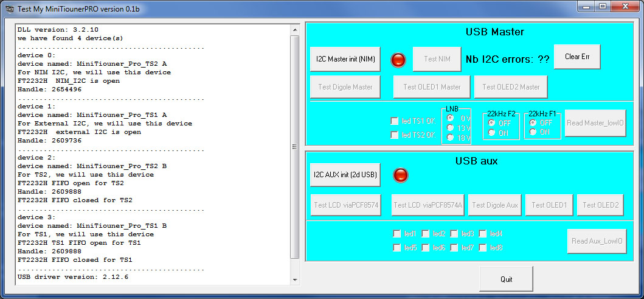Enable the led1 checkbox
Image resolution: width=644 pixels, height=299 pixels.
point(397,233)
